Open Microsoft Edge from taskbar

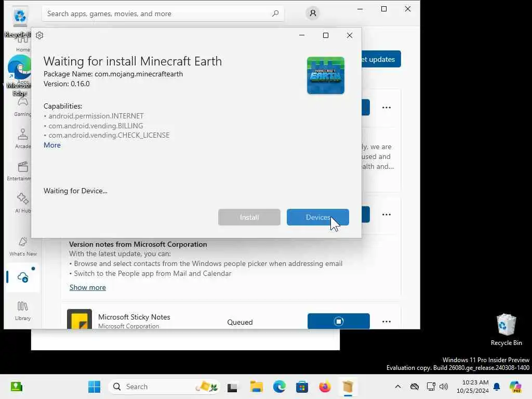click(x=279, y=387)
